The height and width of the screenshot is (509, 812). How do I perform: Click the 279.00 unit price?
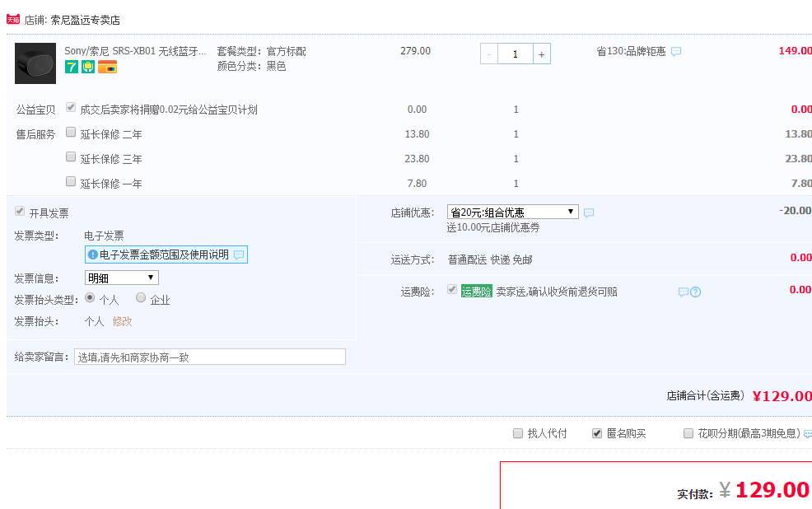coord(415,51)
